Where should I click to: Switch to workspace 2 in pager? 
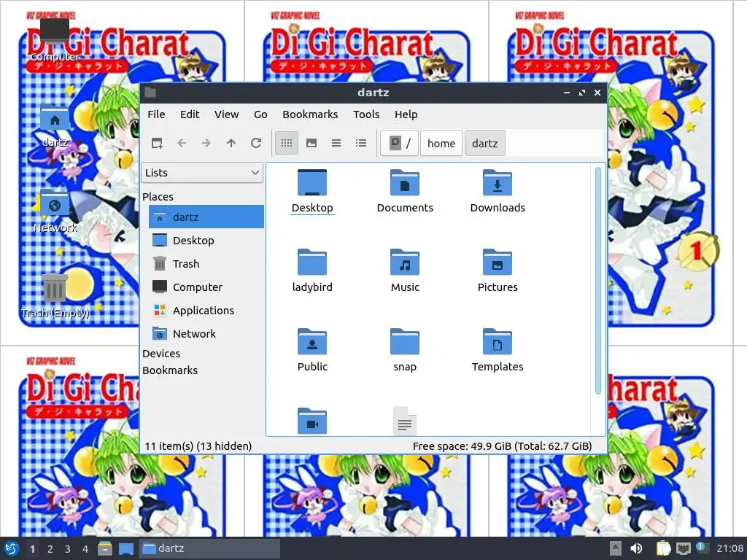click(x=50, y=549)
